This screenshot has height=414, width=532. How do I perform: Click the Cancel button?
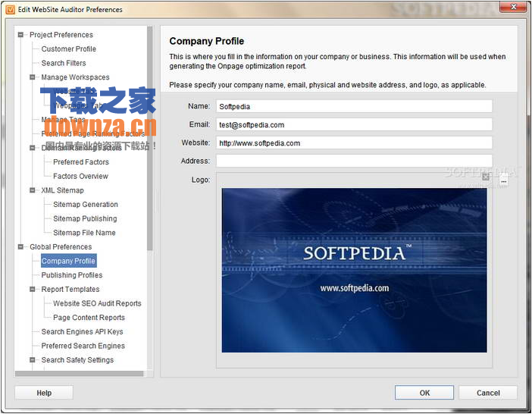pos(488,393)
